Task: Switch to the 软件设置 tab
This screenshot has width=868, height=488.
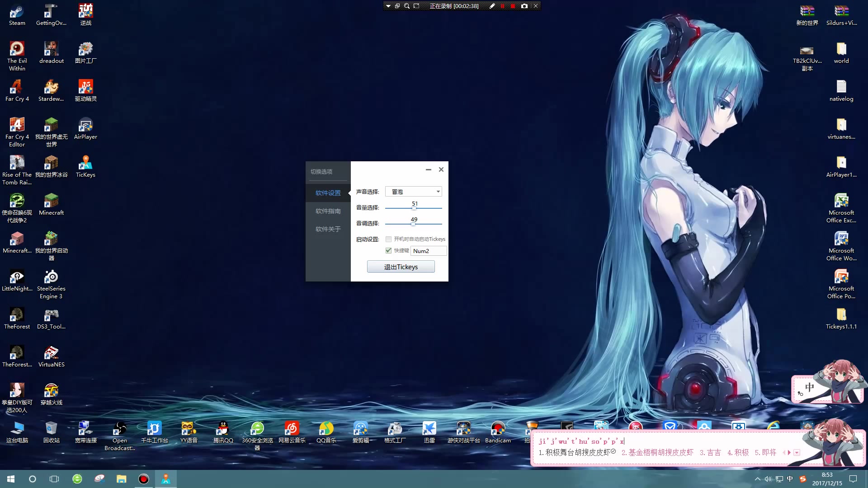Action: coord(328,193)
